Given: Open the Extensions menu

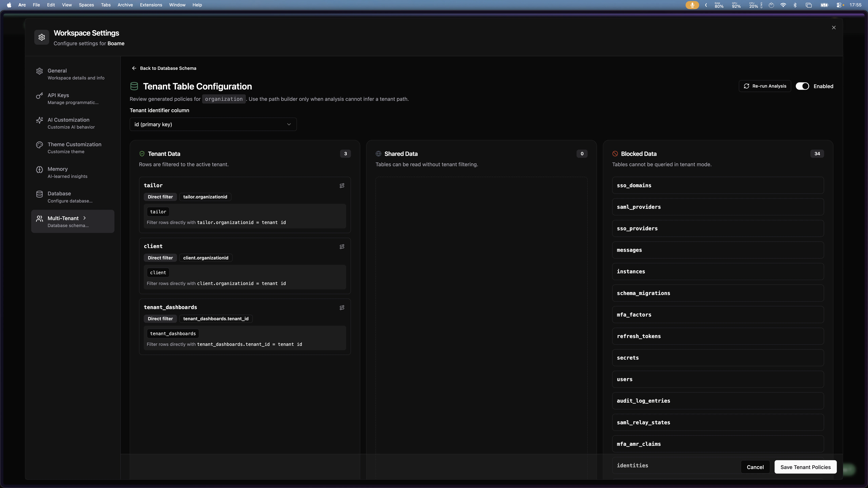Looking at the screenshot, I should point(151,5).
